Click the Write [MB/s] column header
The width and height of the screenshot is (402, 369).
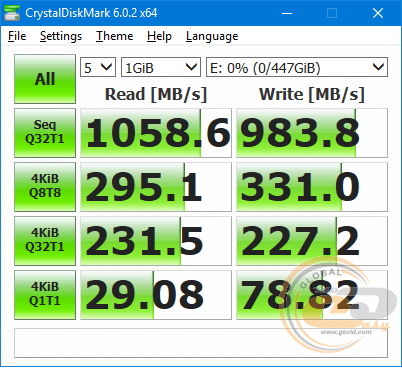pyautogui.click(x=312, y=94)
